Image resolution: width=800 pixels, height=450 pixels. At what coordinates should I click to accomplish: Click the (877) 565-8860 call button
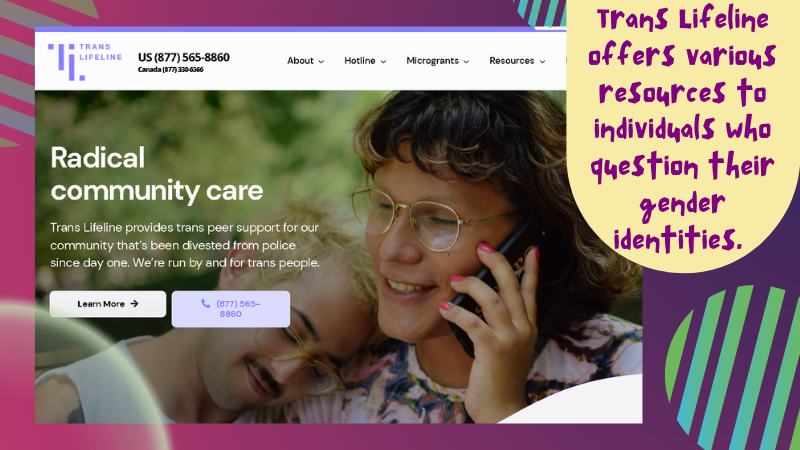pyautogui.click(x=231, y=309)
